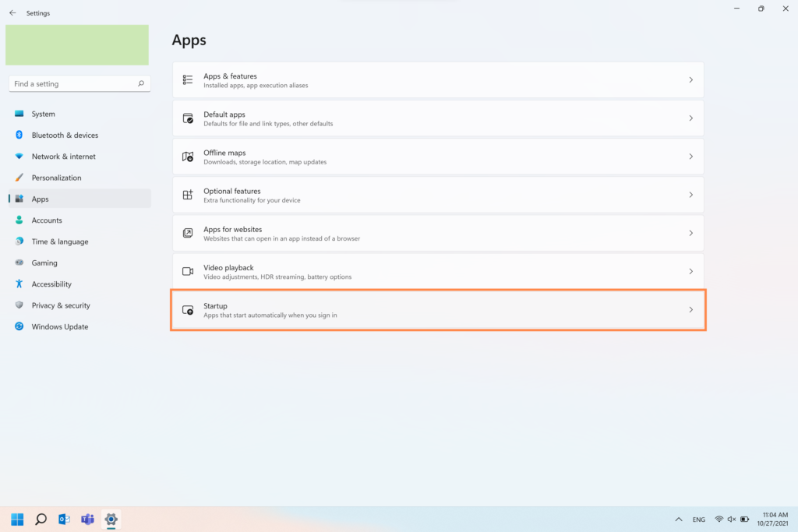The image size is (798, 532).
Task: Select the Windows Update sidebar icon
Action: point(19,326)
